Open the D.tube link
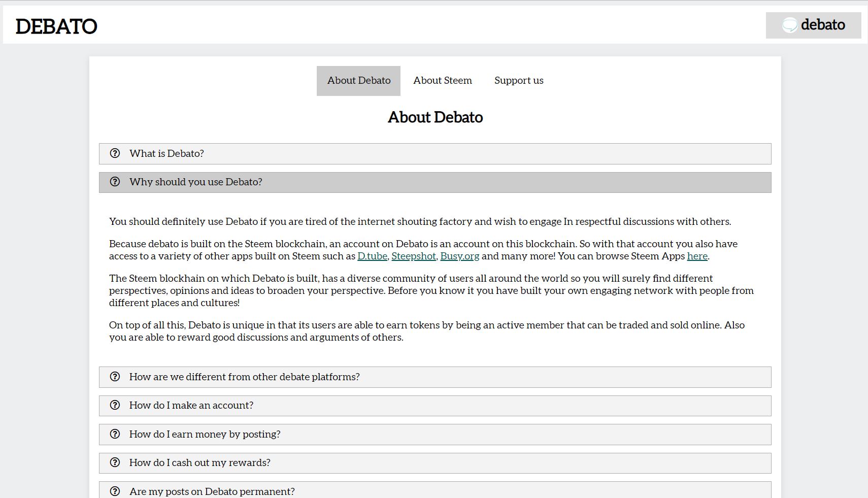Screen dimensions: 868x498 tap(372, 256)
